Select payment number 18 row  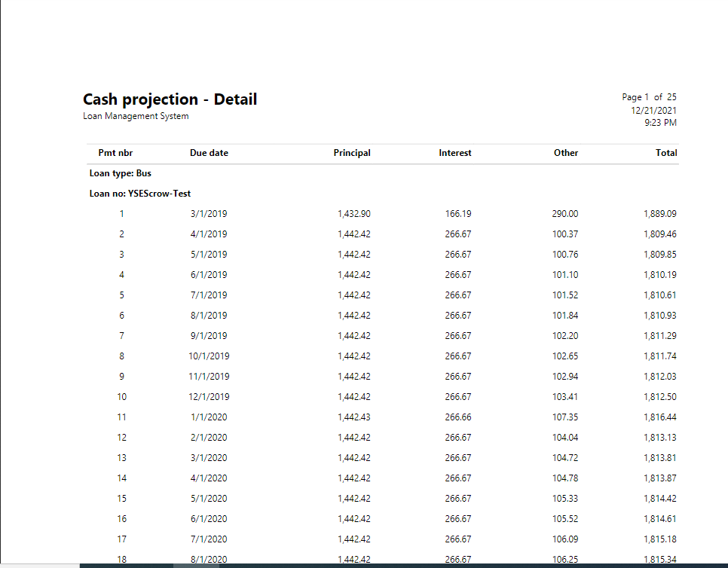click(121, 559)
